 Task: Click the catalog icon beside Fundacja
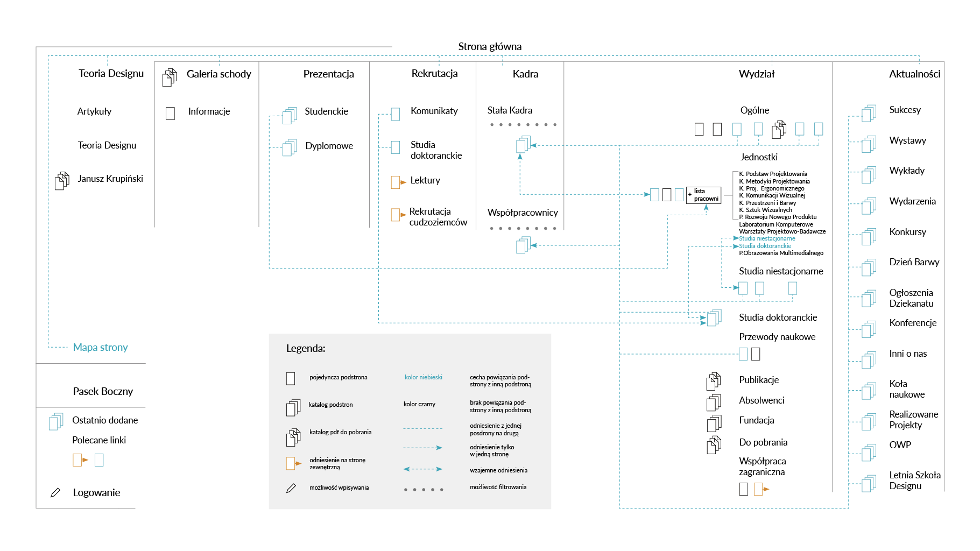pos(714,423)
